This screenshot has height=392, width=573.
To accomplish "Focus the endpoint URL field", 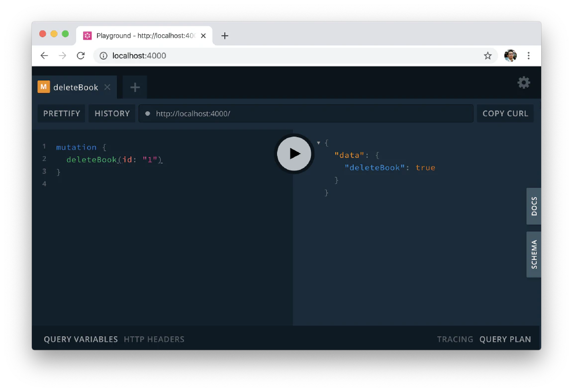I will coord(306,113).
